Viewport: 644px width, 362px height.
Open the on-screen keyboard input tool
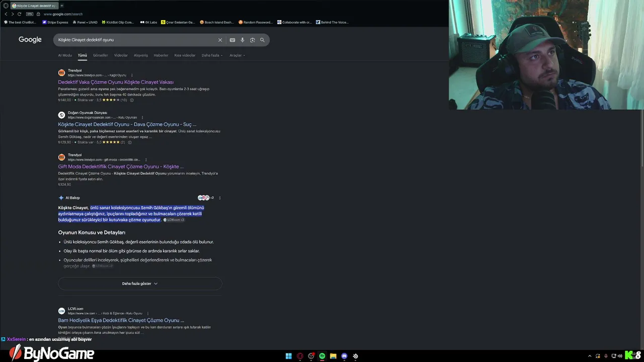click(232, 40)
